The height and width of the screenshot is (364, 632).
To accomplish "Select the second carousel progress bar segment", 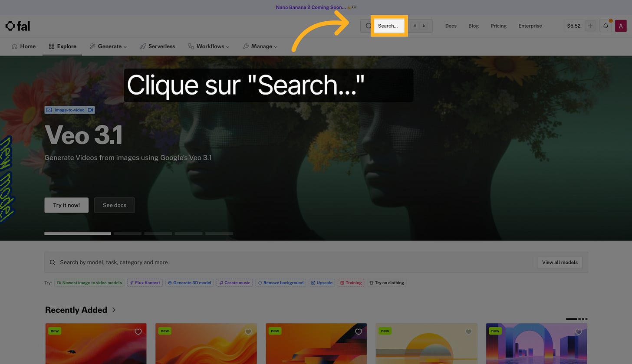I will [127, 233].
